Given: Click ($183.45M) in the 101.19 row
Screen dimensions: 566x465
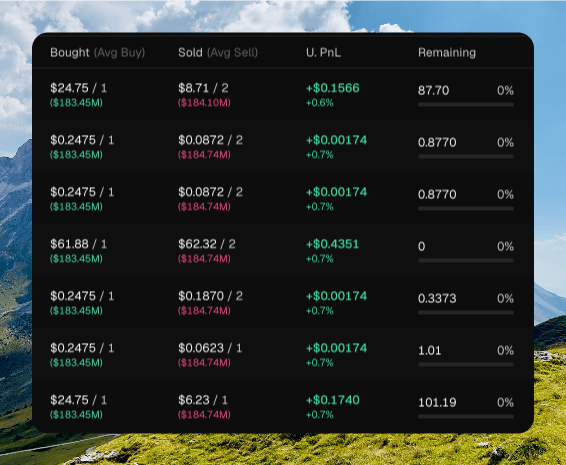Looking at the screenshot, I should click(x=76, y=415).
